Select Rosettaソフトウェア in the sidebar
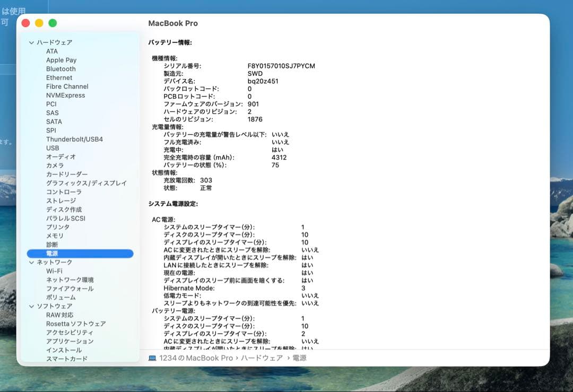Screen dimensions: 573x392 [76, 324]
